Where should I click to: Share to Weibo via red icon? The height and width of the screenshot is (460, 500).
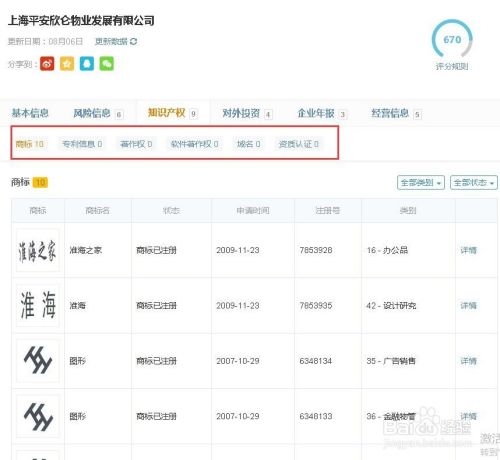[47, 64]
